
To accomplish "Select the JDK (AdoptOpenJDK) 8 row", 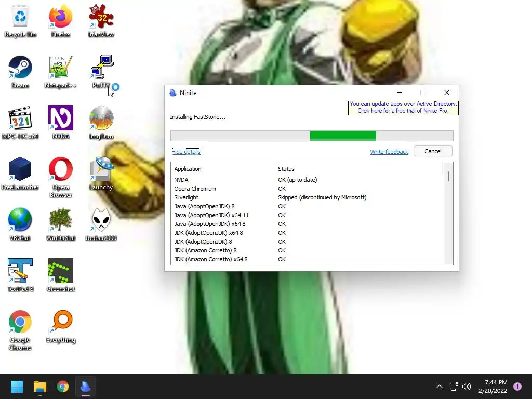I will pyautogui.click(x=307, y=242).
